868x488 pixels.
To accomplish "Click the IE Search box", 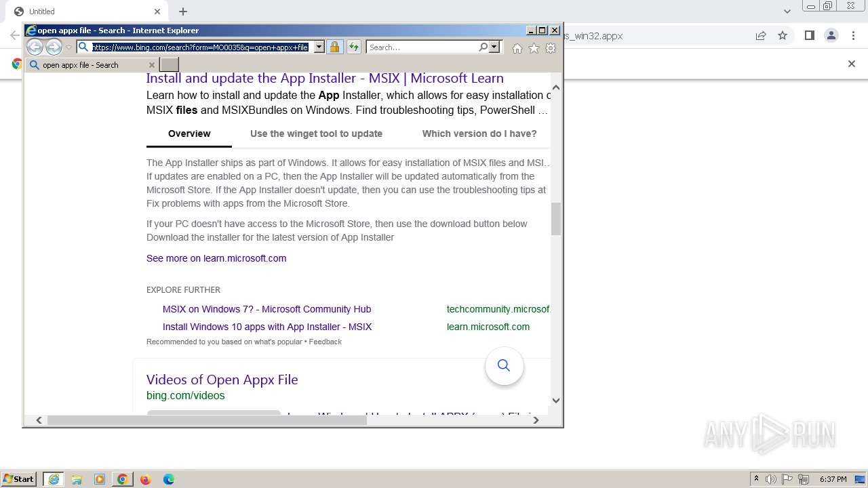I will pyautogui.click(x=422, y=47).
